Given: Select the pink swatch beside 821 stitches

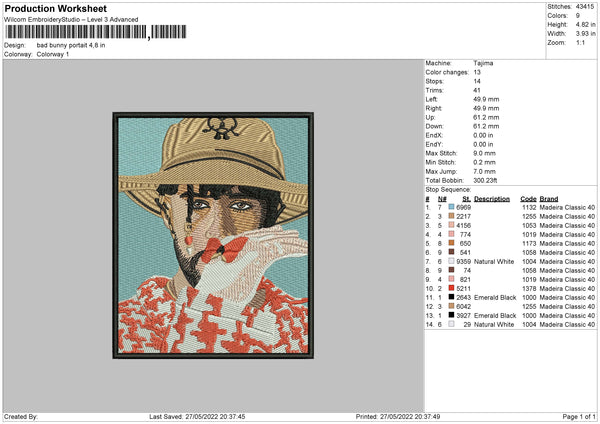Looking at the screenshot, I should (x=451, y=279).
